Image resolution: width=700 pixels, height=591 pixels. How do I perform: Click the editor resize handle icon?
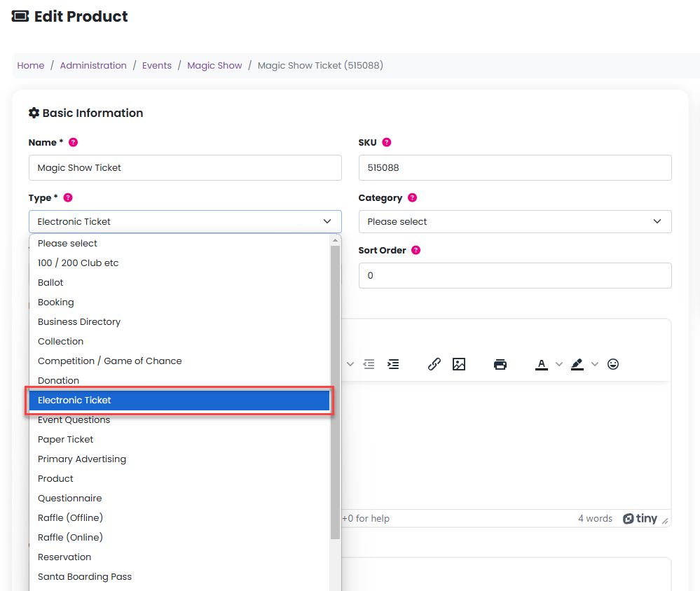(665, 520)
